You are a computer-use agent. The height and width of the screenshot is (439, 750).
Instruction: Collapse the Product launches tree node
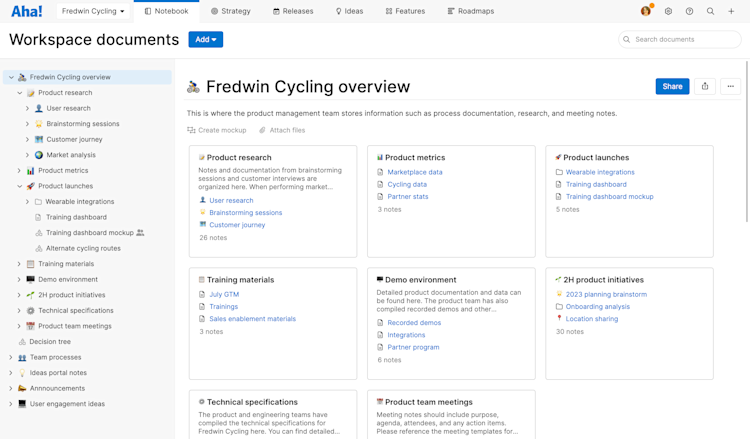click(20, 186)
